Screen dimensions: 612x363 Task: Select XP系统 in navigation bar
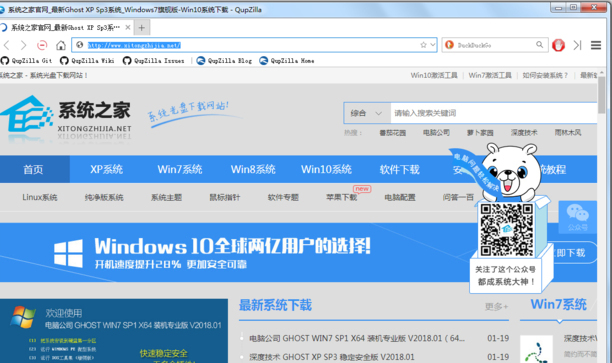coord(107,169)
